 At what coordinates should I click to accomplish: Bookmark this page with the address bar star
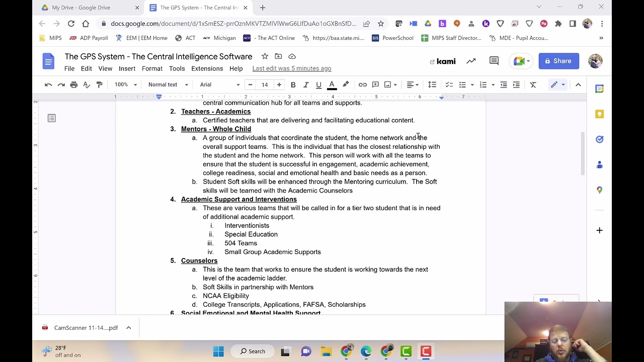point(381,24)
